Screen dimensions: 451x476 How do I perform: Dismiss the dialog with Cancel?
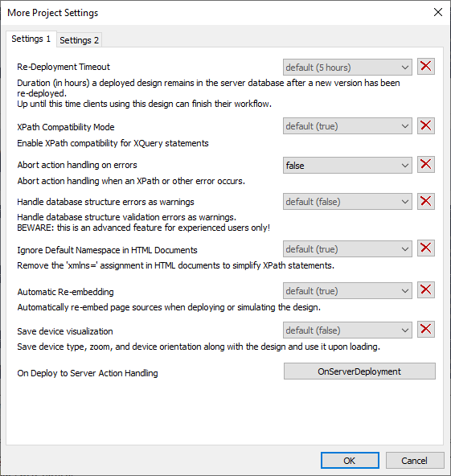(415, 461)
